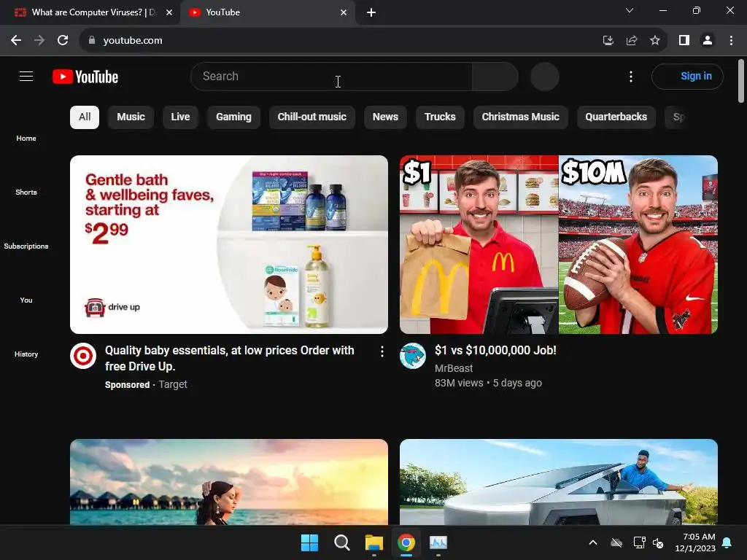Click the round voice search button
The height and width of the screenshot is (560, 747).
point(544,76)
